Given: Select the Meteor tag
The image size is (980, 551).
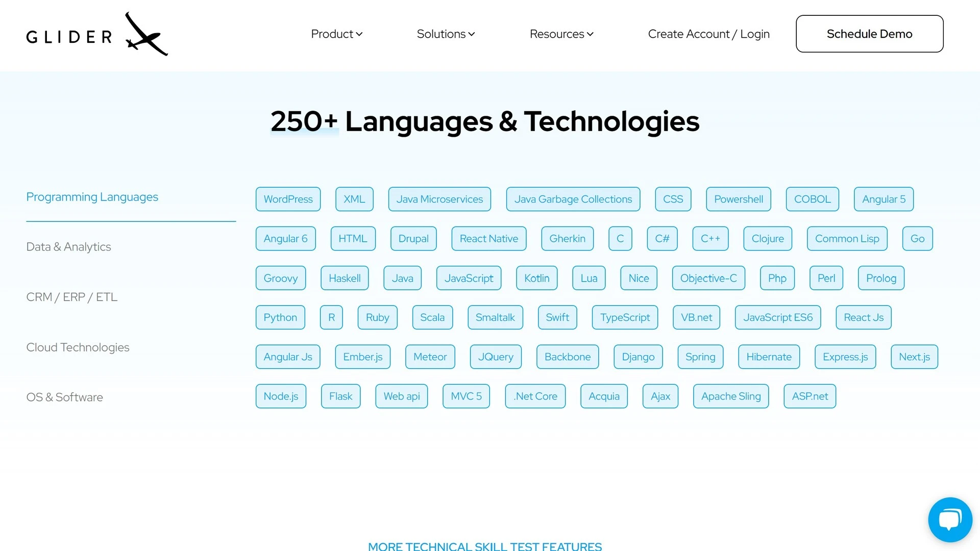Looking at the screenshot, I should (x=430, y=357).
